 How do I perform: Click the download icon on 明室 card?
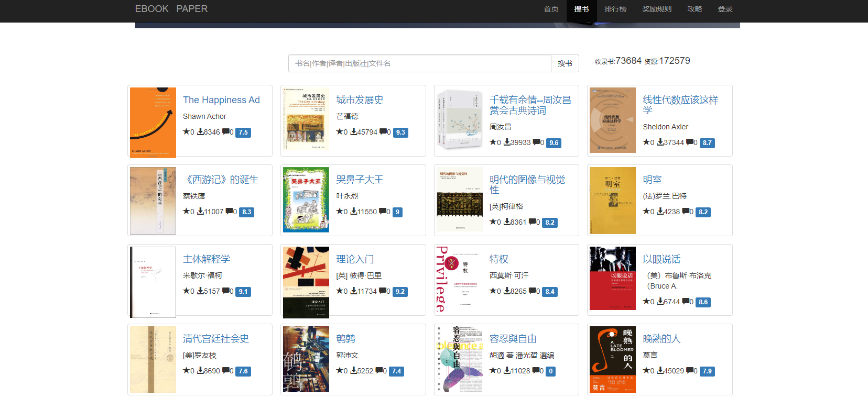point(660,212)
